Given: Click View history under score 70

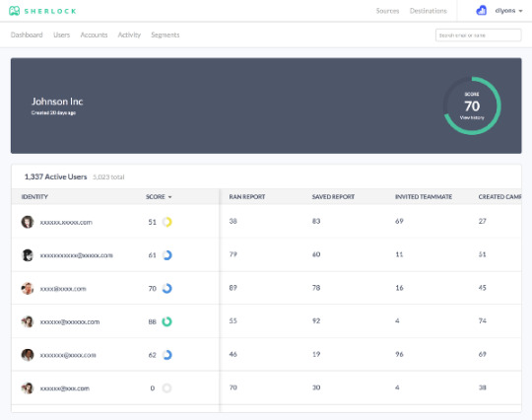Looking at the screenshot, I should (x=472, y=118).
